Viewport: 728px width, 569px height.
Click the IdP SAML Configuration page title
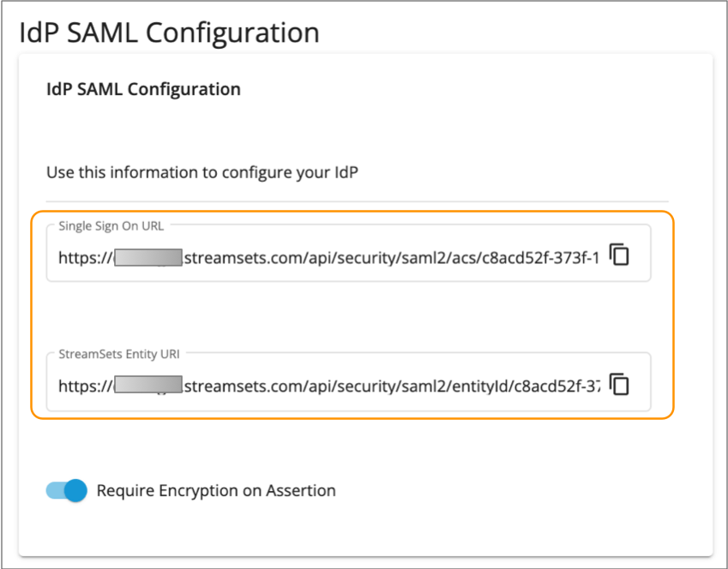pos(167,32)
